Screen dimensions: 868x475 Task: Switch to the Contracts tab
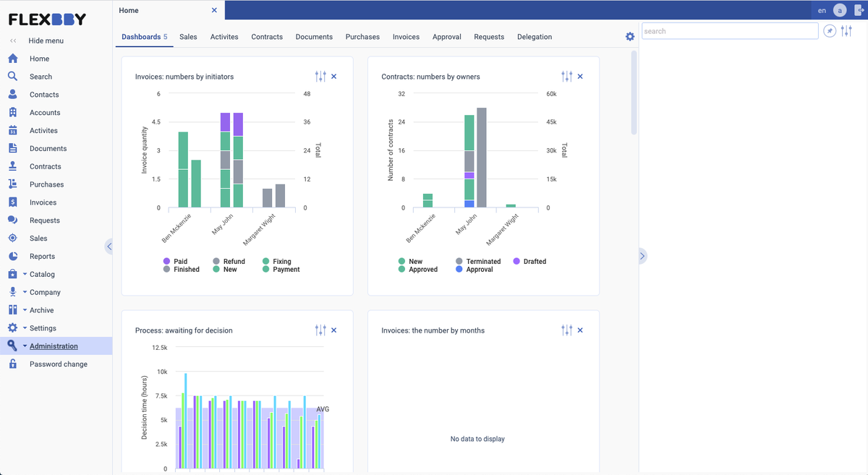coord(267,37)
